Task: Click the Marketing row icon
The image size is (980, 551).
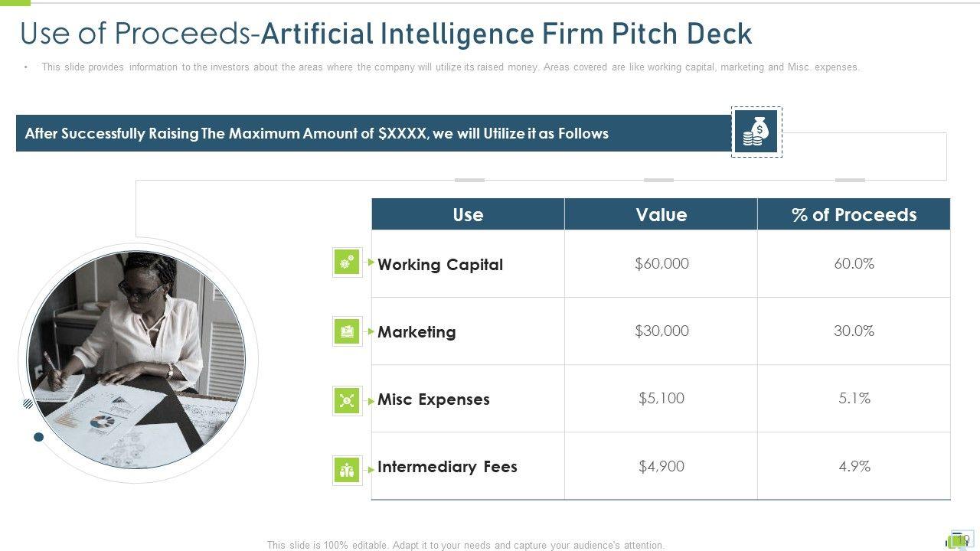Action: click(x=347, y=331)
